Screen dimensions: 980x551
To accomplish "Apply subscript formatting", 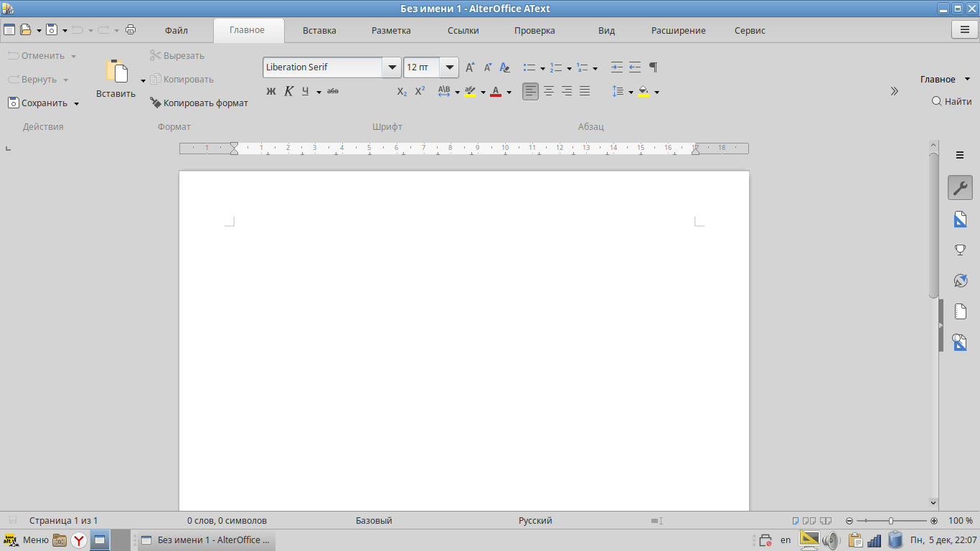I will [402, 91].
